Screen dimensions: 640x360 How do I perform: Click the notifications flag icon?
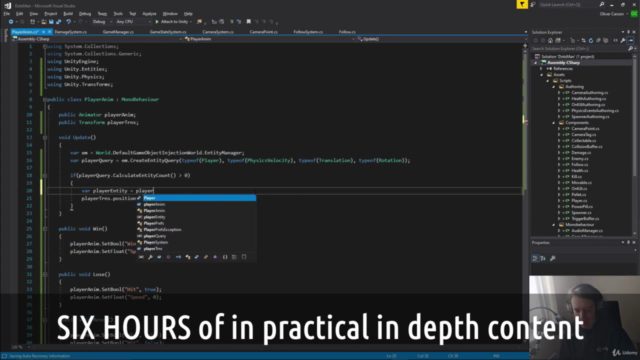tap(522, 4)
